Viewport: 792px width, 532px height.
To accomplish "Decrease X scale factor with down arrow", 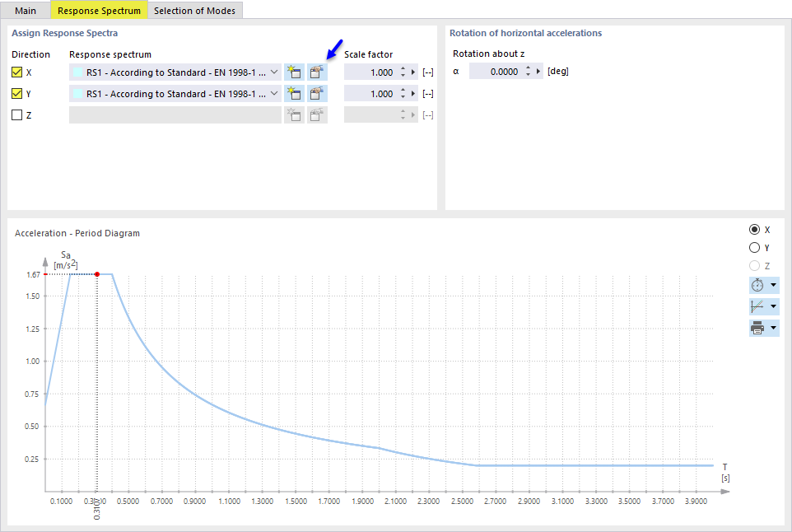I will [403, 76].
